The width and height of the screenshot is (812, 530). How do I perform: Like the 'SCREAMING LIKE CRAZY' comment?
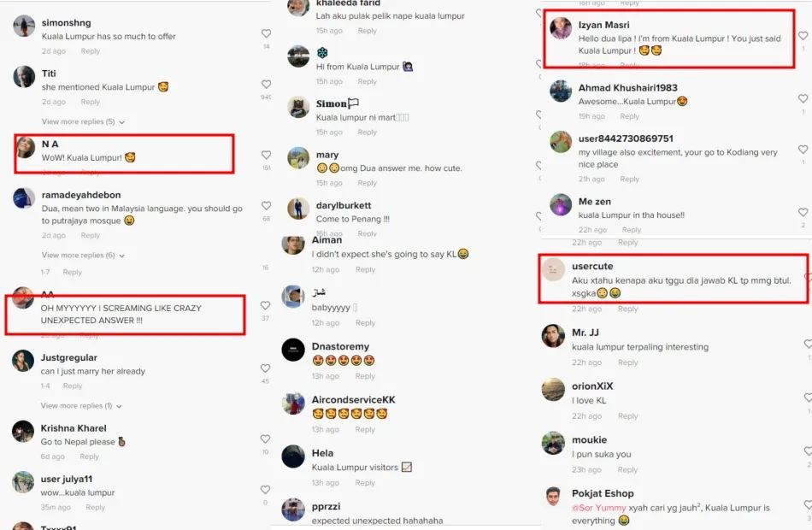tap(265, 306)
